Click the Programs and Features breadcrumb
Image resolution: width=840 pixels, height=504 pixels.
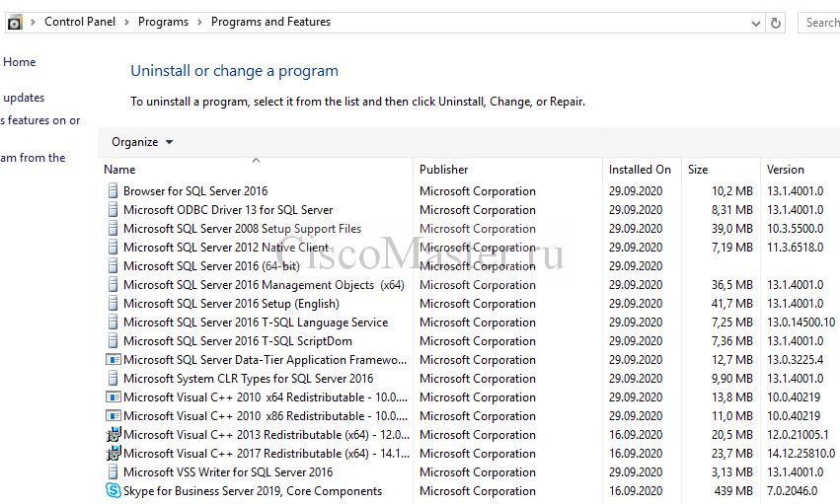270,22
